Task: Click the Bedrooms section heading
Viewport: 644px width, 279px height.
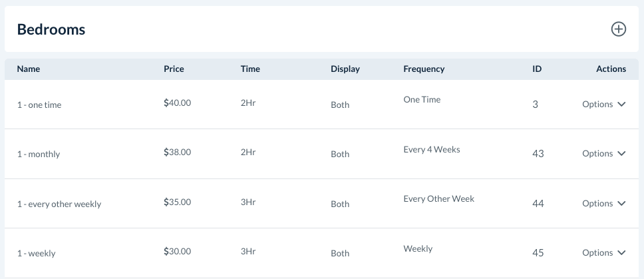Action: pos(51,29)
